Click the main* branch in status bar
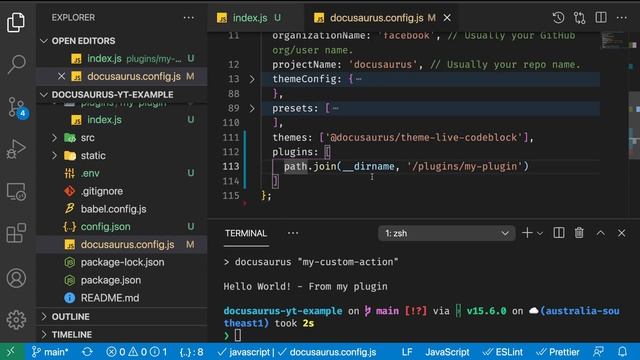 [50, 351]
